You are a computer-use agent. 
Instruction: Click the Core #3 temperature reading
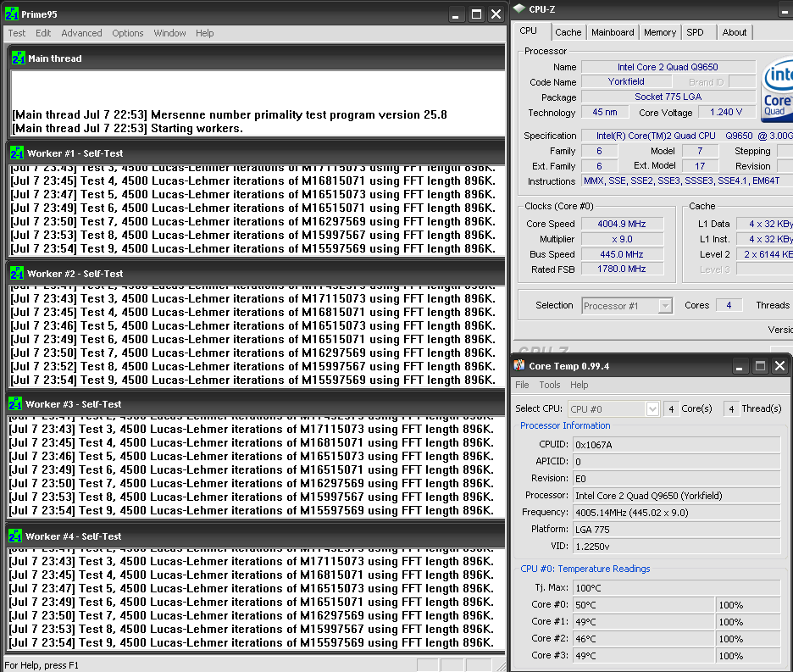point(643,656)
